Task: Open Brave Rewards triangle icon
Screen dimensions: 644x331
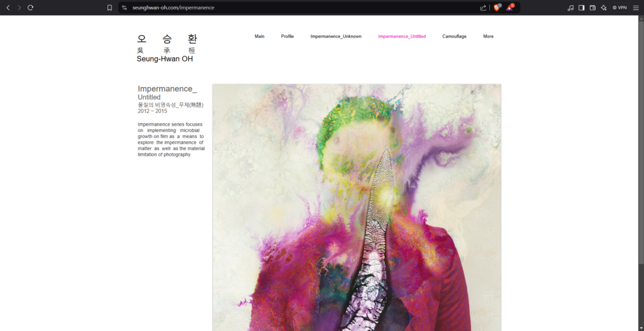Action: (x=509, y=8)
